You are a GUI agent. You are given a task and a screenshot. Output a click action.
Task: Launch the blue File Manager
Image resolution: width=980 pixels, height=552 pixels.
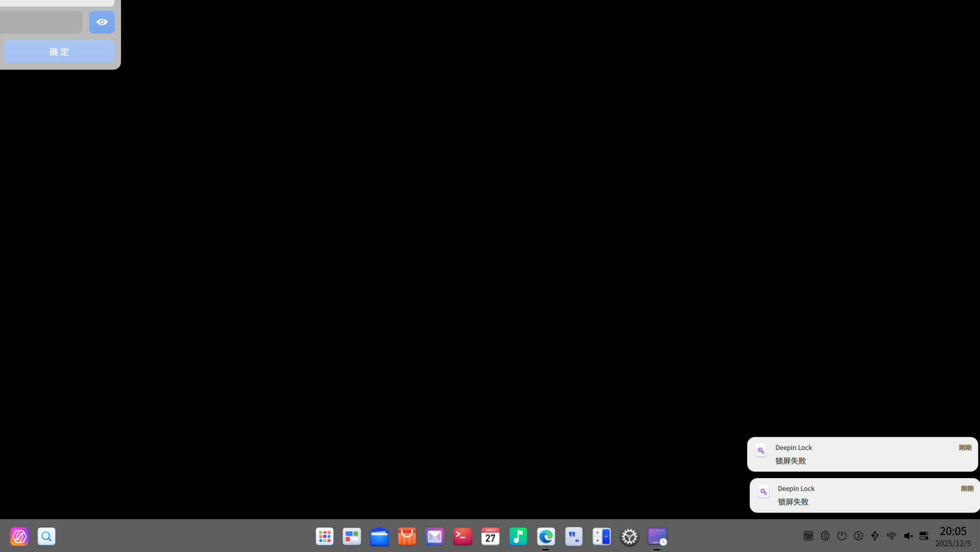coord(379,536)
